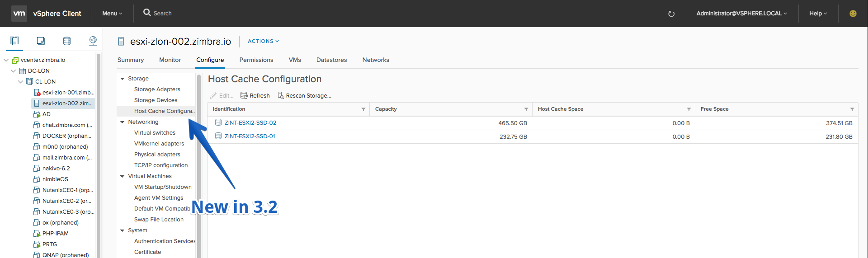Click the DC-LON datacenter icon

tap(22, 71)
